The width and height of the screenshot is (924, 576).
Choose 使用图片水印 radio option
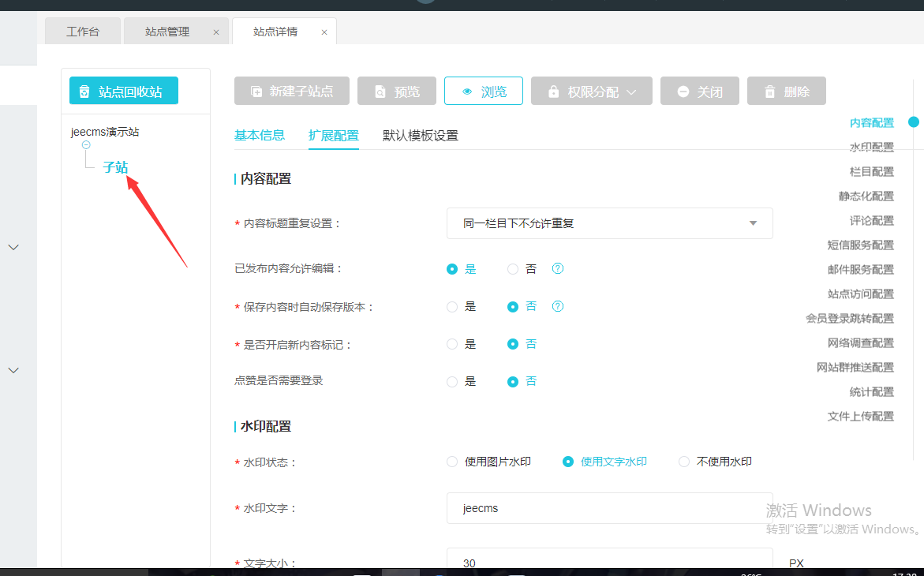pos(452,462)
